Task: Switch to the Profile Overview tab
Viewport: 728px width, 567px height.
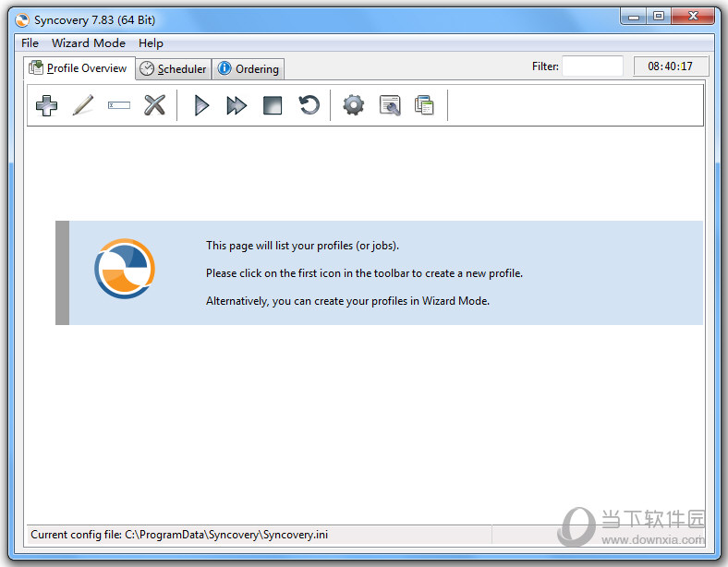Action: pos(79,68)
